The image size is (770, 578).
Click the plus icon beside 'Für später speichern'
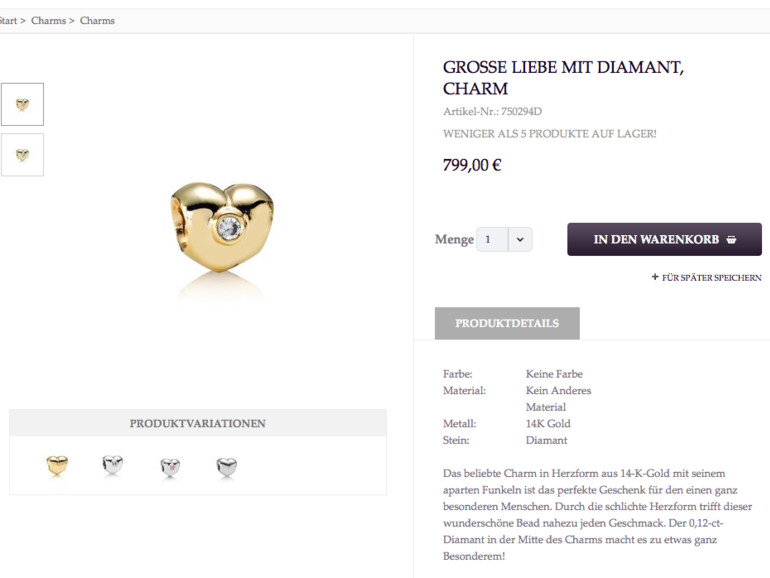click(655, 277)
